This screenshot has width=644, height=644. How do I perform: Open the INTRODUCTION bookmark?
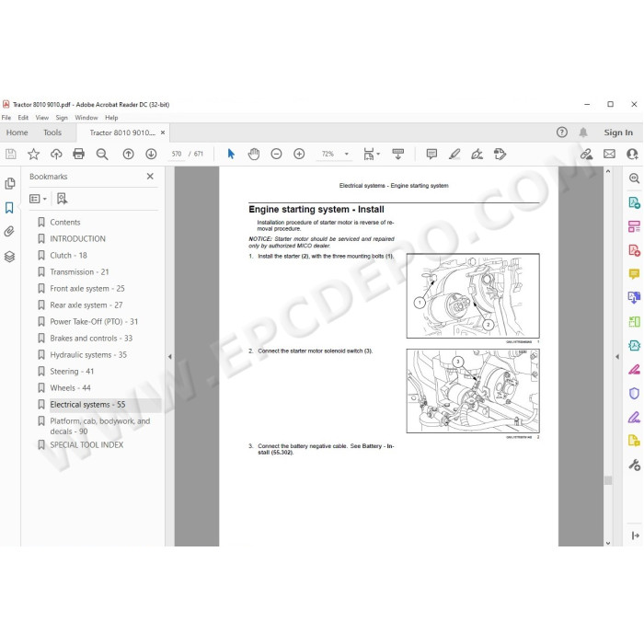77,238
